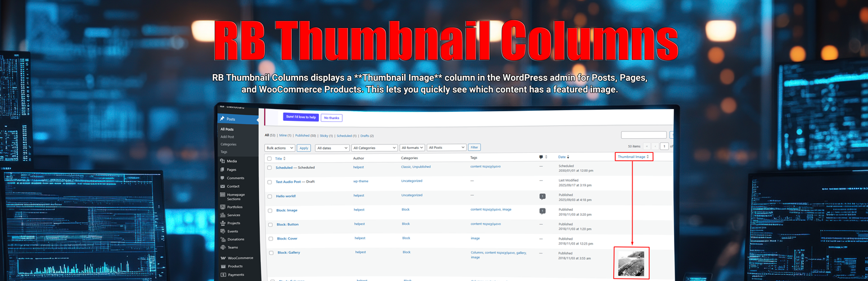Sort by Date column arrow
868x281 pixels.
click(x=568, y=157)
